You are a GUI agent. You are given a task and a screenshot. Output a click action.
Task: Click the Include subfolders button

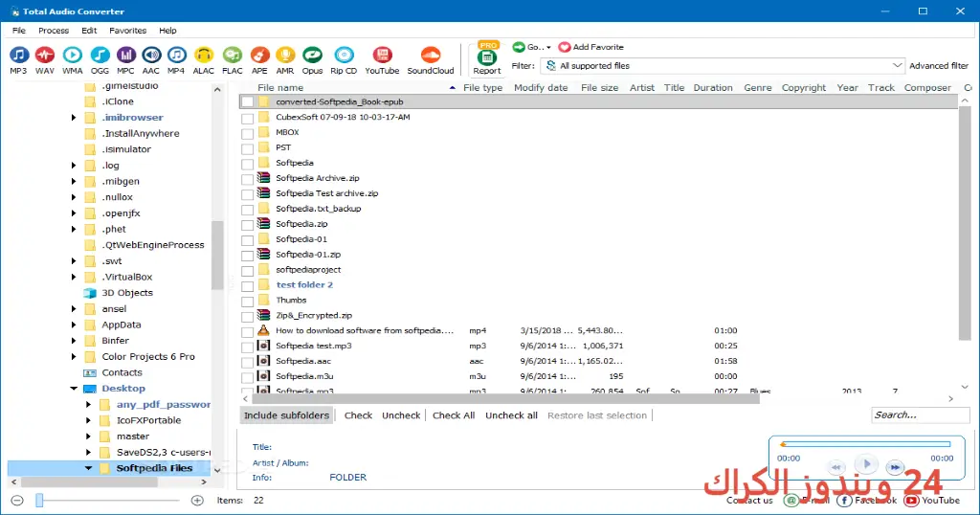286,415
